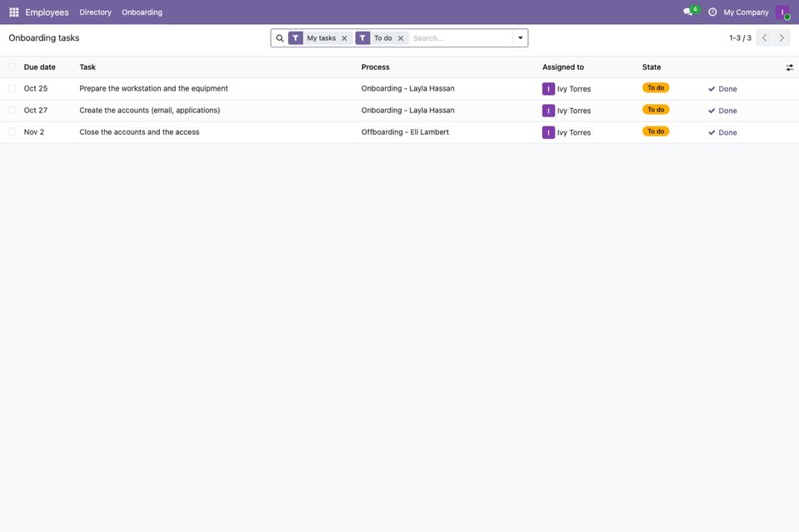
Task: Go to the next page of records
Action: click(x=782, y=37)
